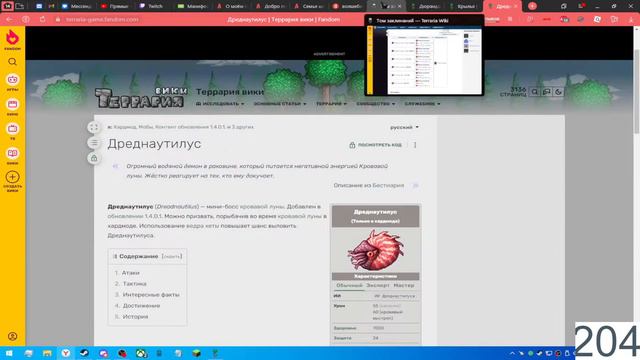Open Yandex Browser in the taskbar
This screenshot has width=640, height=360.
pyautogui.click(x=66, y=353)
